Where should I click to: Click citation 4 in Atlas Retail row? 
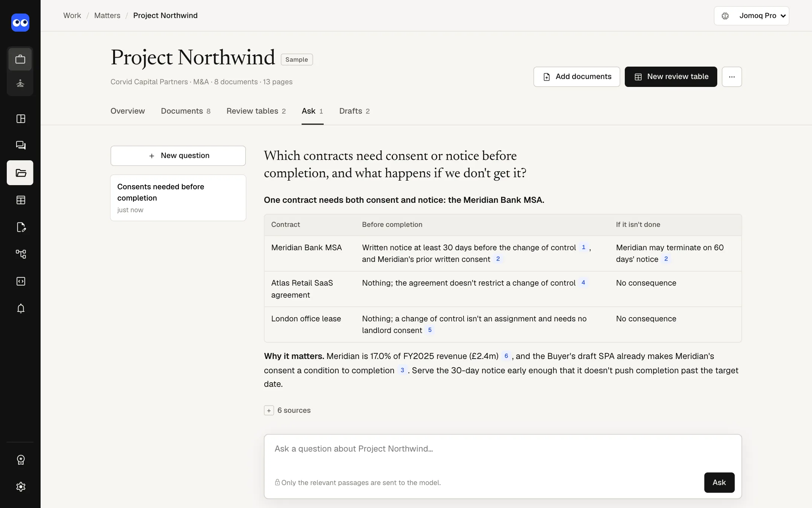[583, 282]
